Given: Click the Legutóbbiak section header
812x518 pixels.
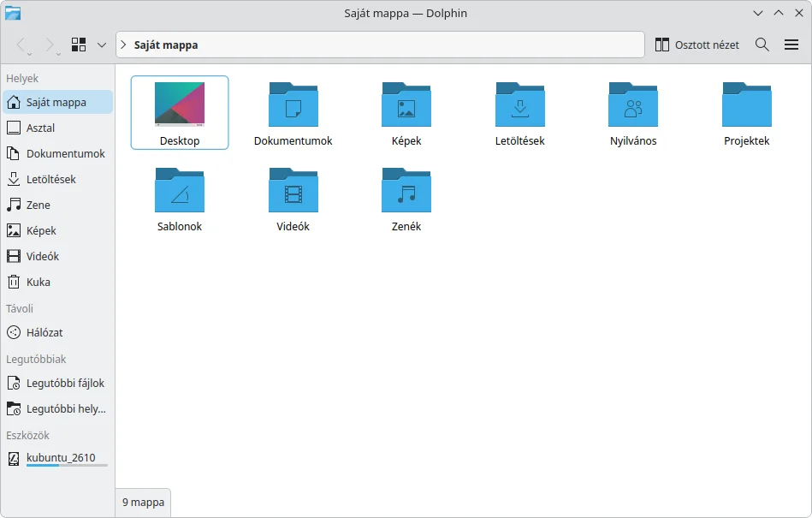Looking at the screenshot, I should pos(36,359).
